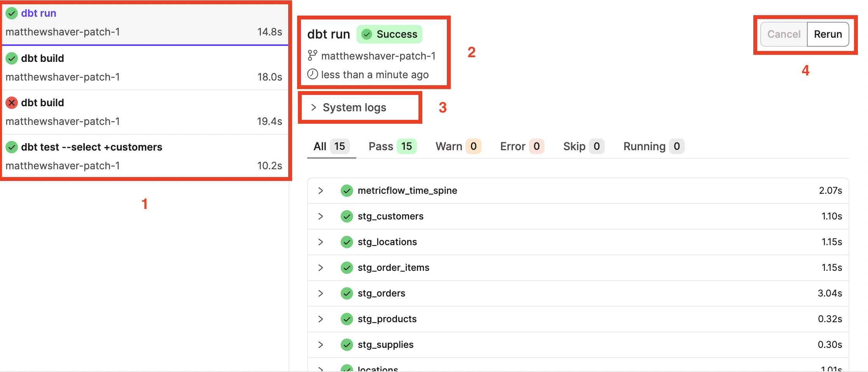868x372 pixels.
Task: Click the success icon on dbt test run entry
Action: [x=11, y=147]
